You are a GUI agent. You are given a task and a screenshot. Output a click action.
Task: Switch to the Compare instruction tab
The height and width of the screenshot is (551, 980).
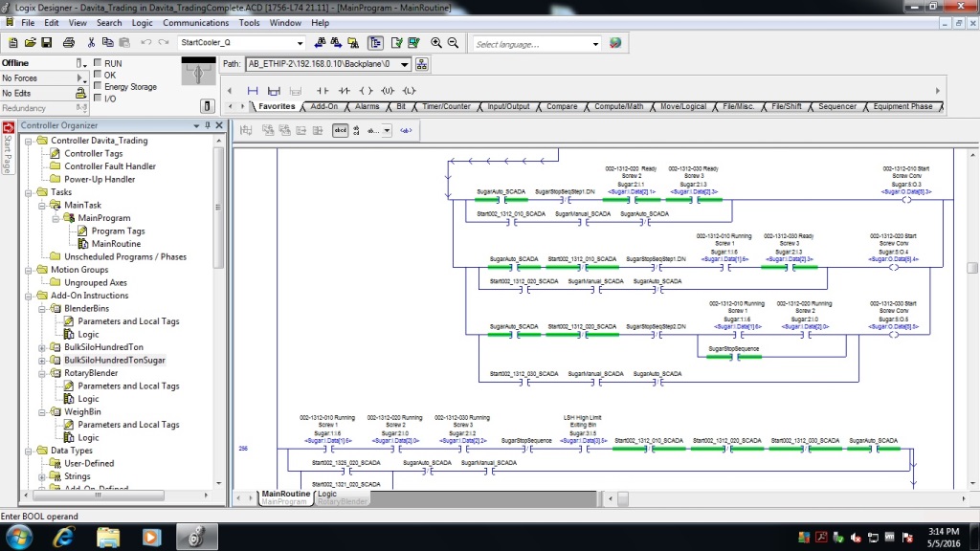pyautogui.click(x=562, y=107)
